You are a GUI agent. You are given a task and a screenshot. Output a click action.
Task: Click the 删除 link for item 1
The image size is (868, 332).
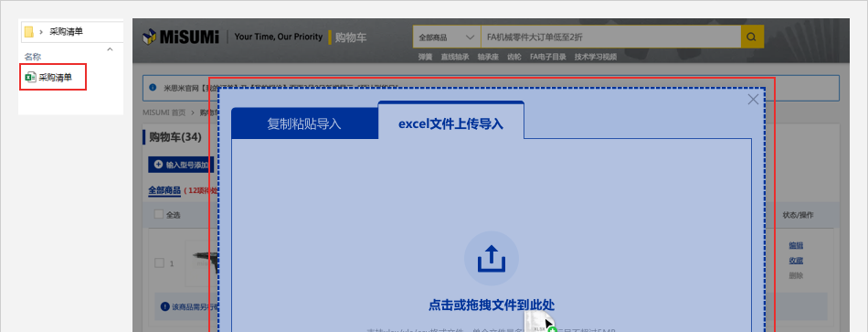coord(796,275)
